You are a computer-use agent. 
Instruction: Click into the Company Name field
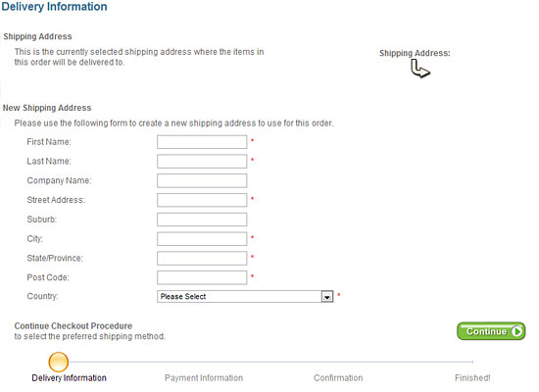tap(202, 180)
